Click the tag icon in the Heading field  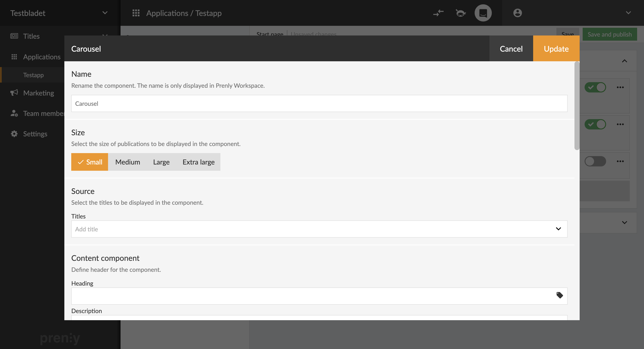click(x=560, y=295)
